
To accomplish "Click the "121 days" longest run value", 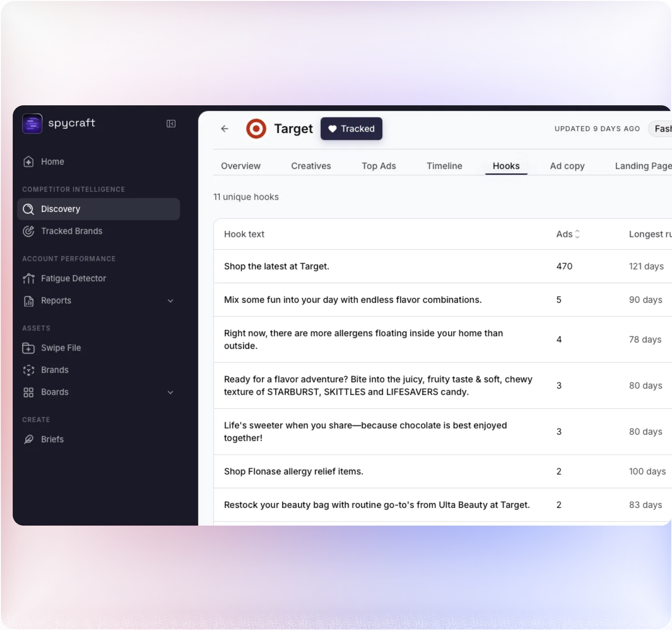I will [x=646, y=266].
